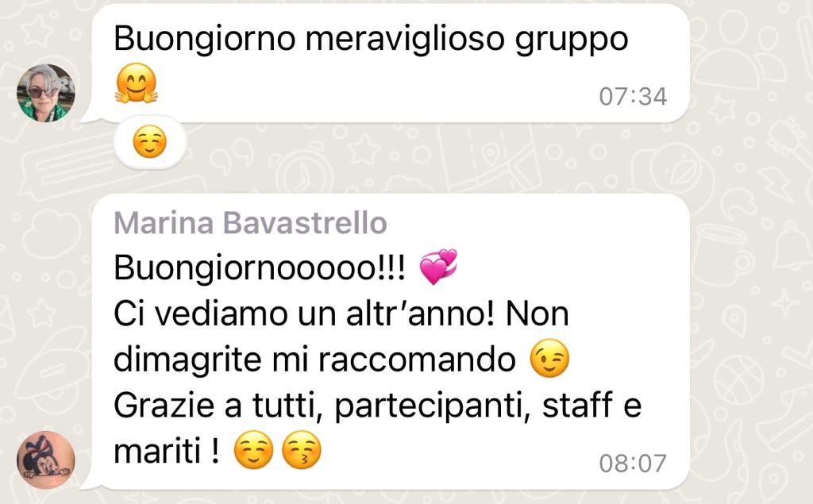Select the word "Buongiorno" in first message

point(205,40)
